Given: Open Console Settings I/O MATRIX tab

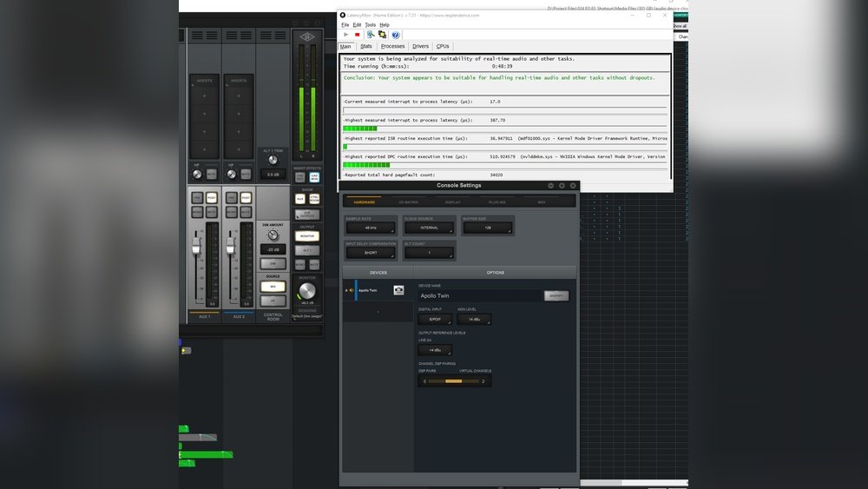Looking at the screenshot, I should [409, 202].
